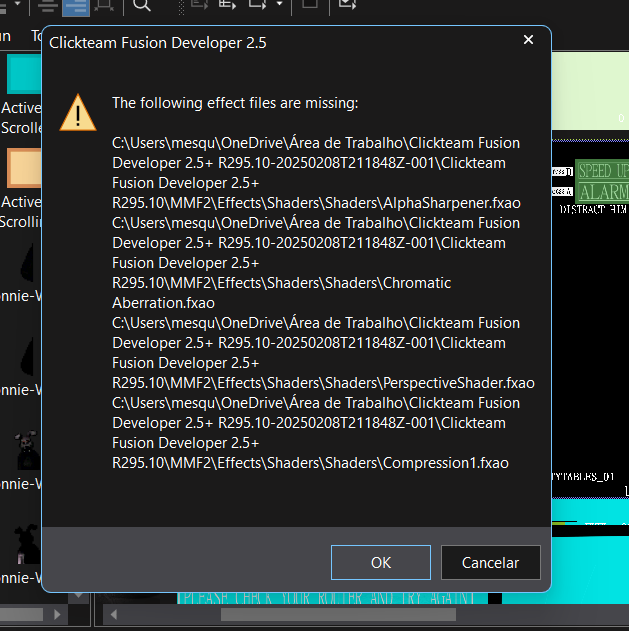Click the dialog title 'Clickteam Fusion Developer 2.5'

[x=158, y=43]
